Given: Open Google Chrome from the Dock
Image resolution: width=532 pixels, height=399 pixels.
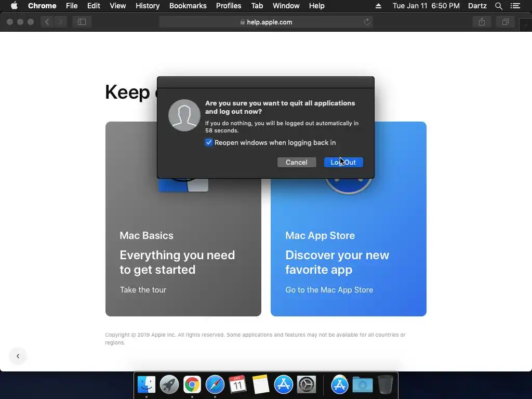Looking at the screenshot, I should click(x=192, y=385).
